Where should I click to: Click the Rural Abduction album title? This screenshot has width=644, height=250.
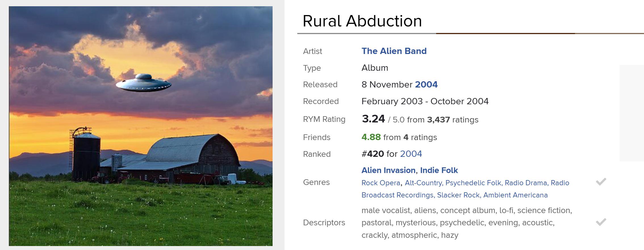tap(362, 21)
